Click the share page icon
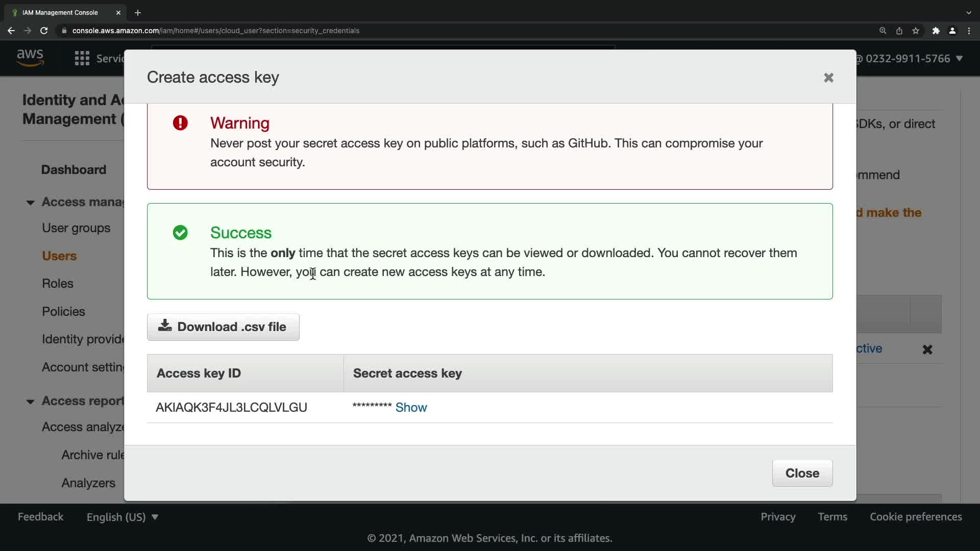Image resolution: width=980 pixels, height=551 pixels. pos(899,31)
